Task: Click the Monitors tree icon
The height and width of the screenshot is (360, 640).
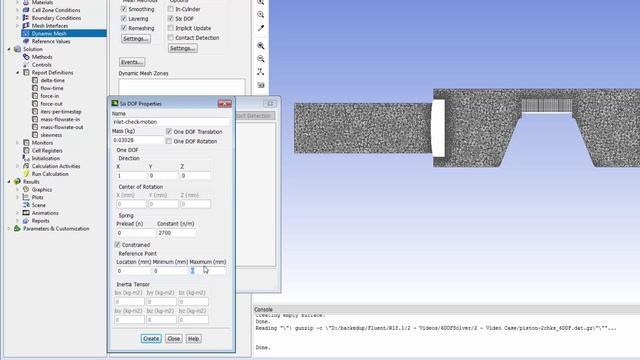Action: (x=26, y=142)
